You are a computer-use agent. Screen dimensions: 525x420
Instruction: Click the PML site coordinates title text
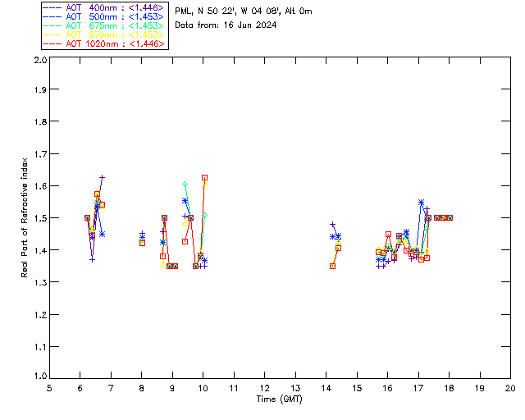tap(243, 11)
